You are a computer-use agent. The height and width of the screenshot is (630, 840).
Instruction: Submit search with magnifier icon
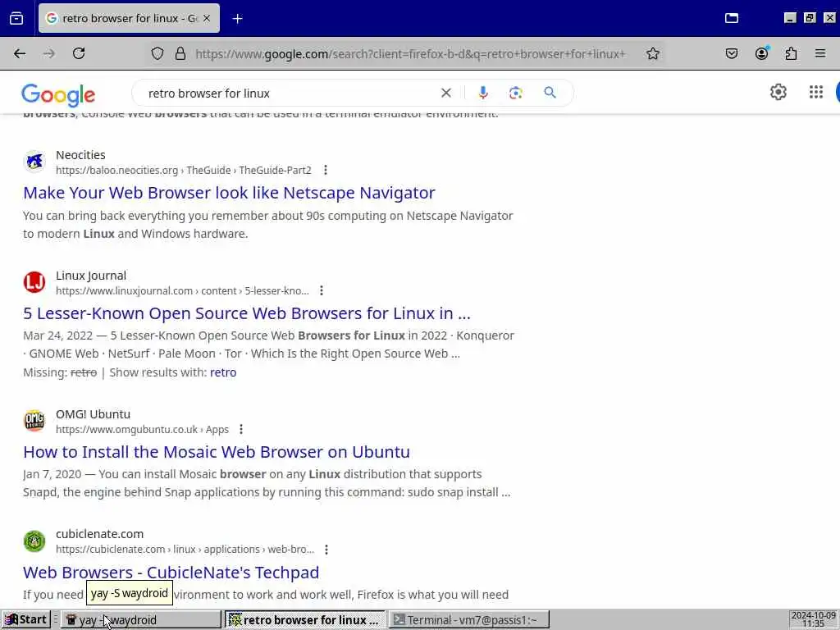(x=550, y=93)
